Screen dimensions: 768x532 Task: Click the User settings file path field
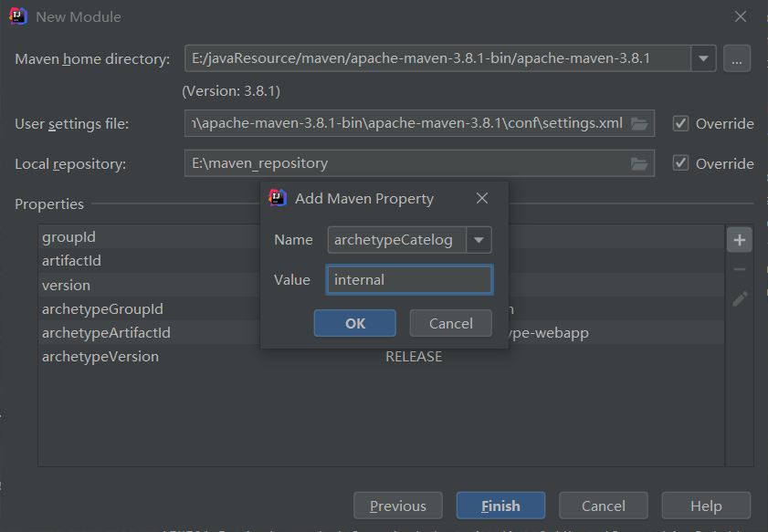[419, 123]
